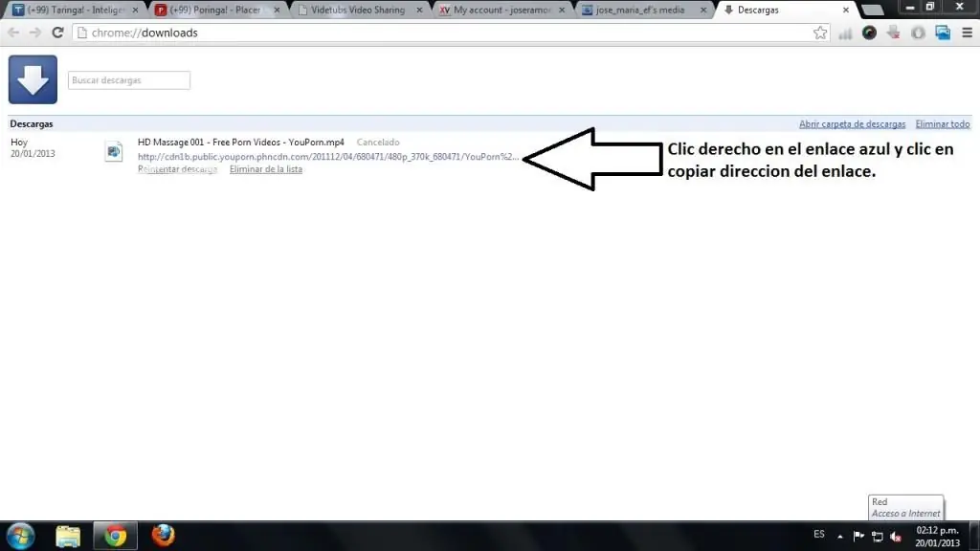Viewport: 980px width, 551px height.
Task: Click the large blue downloads arrow logo
Action: (33, 79)
